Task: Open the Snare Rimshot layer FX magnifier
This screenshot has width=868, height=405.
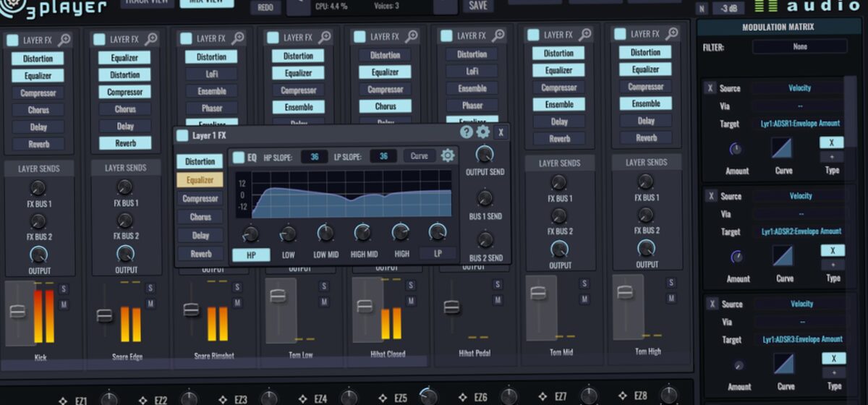Action: coord(238,38)
